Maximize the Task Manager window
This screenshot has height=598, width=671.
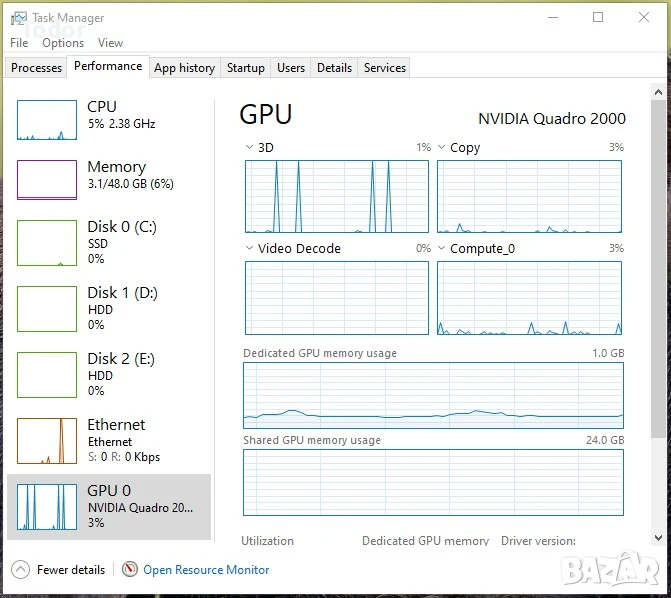point(598,17)
